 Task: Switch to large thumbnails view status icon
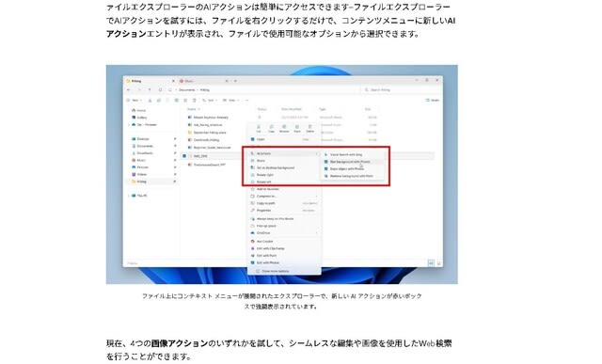click(438, 263)
